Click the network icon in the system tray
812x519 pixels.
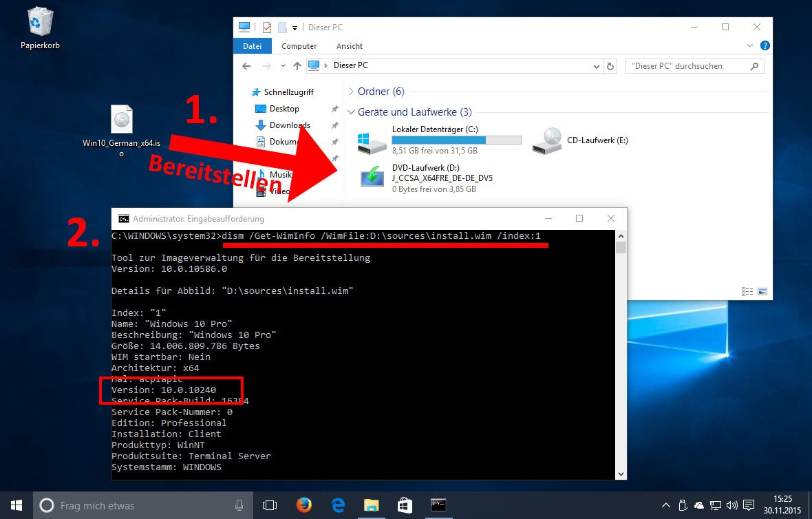[715, 505]
